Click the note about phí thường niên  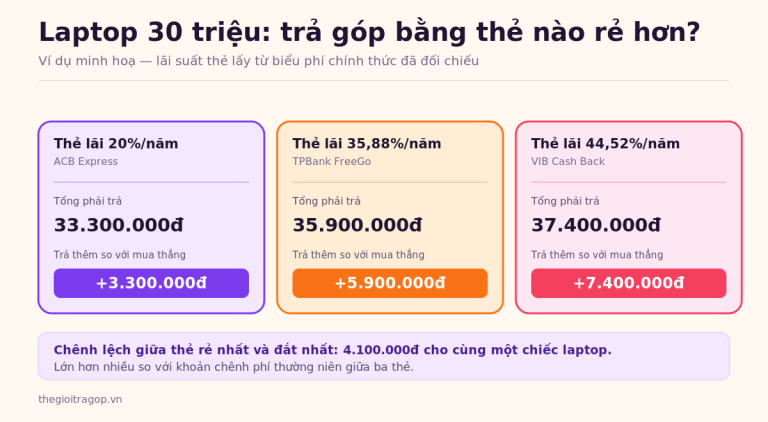pos(234,367)
